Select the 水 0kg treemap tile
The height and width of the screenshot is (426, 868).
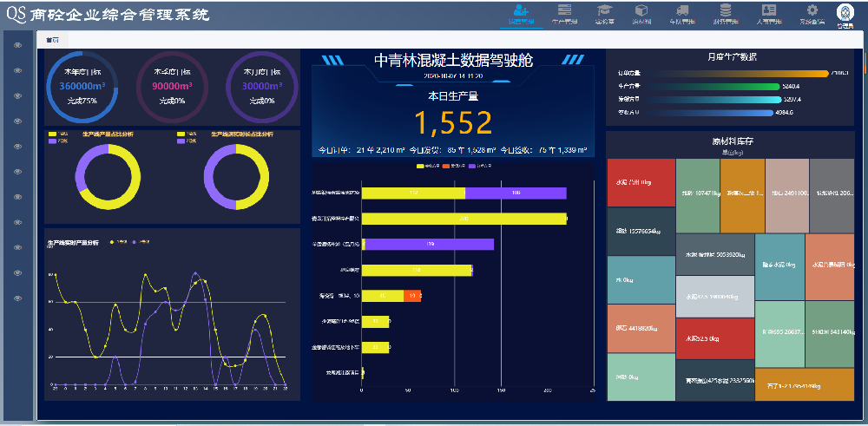(641, 280)
